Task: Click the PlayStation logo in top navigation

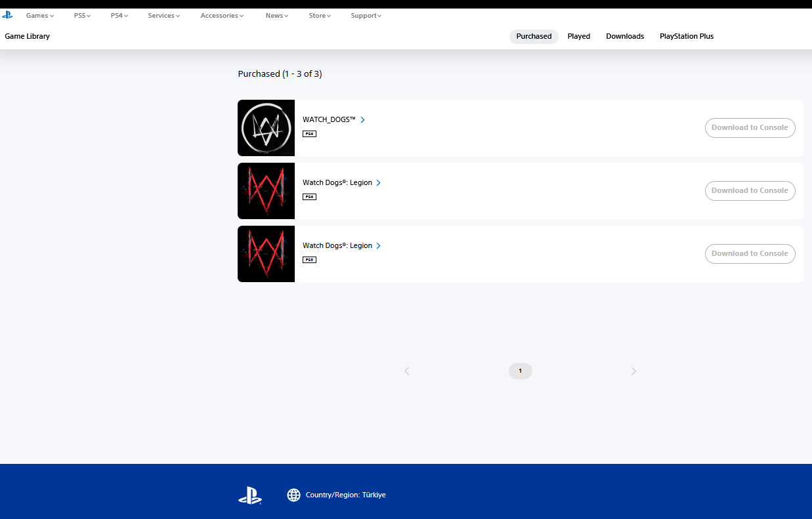Action: 7,15
